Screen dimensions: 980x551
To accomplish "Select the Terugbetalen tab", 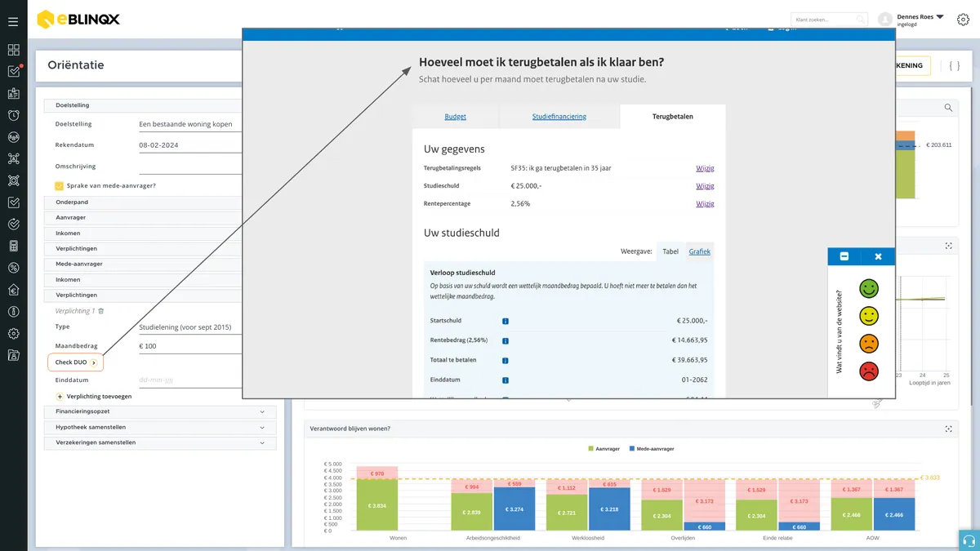I will 673,117.
